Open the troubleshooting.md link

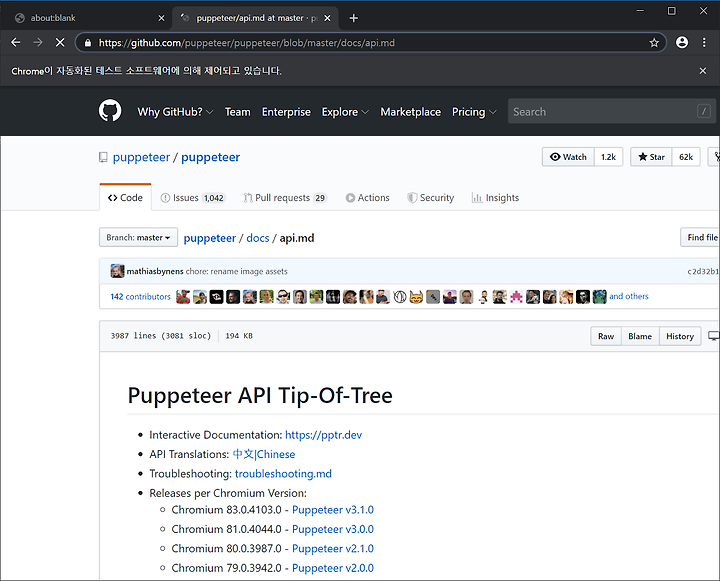point(283,474)
